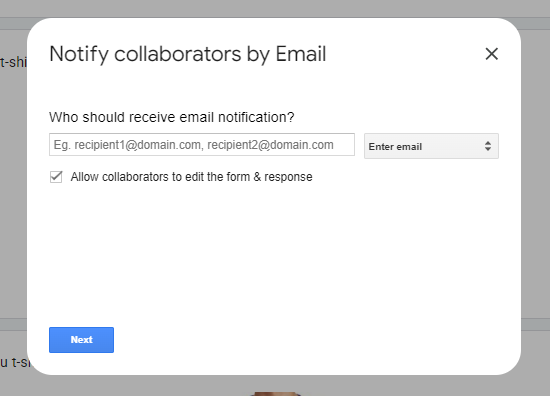
Task: Uncheck Allow collaborators to edit checkbox
Action: point(56,177)
